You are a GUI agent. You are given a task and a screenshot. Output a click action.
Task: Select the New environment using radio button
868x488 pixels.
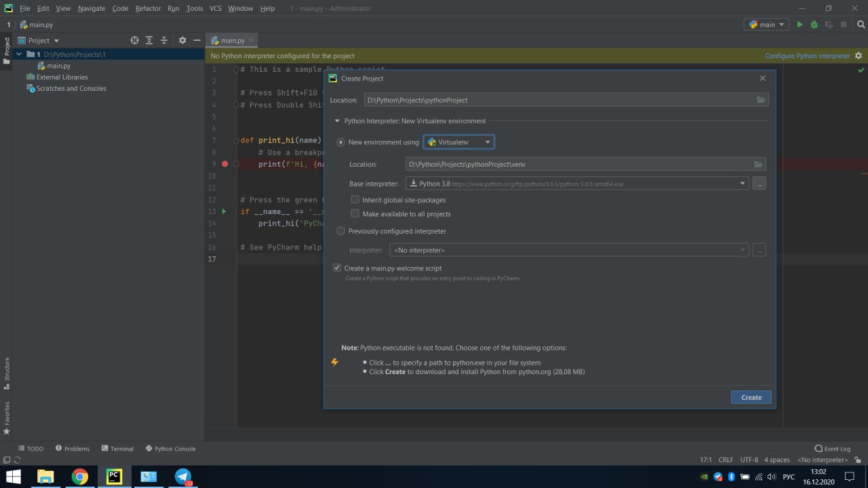[x=340, y=142]
